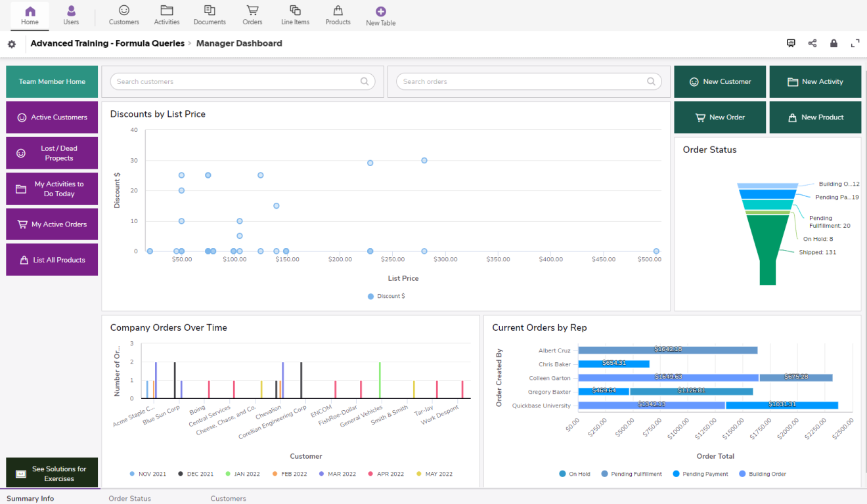Open the presentation comment icon
The height and width of the screenshot is (504, 867).
click(791, 43)
